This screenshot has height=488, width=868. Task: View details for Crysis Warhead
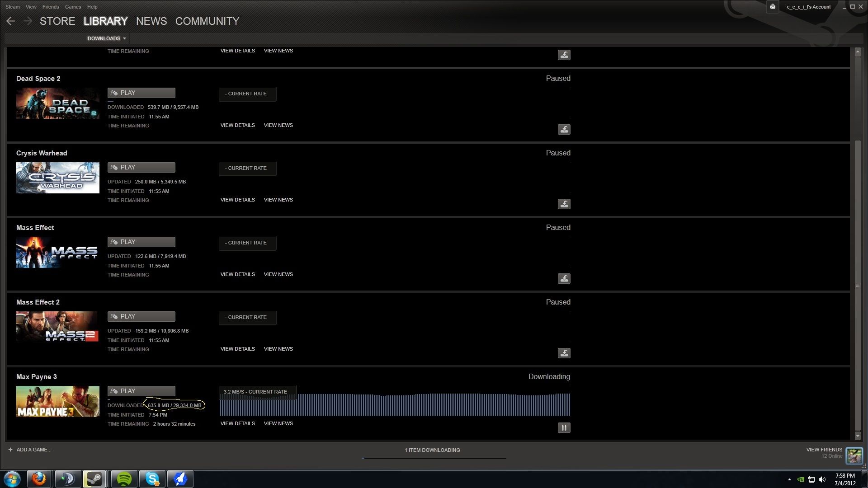238,200
